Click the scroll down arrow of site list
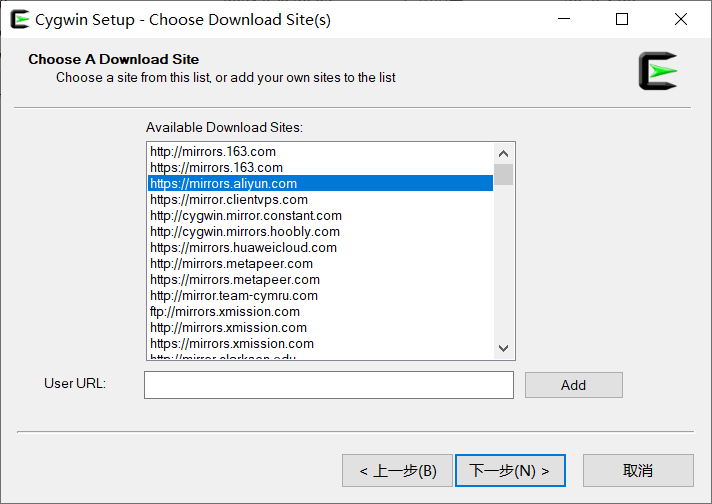Viewport: 712px width, 504px height. 503,348
